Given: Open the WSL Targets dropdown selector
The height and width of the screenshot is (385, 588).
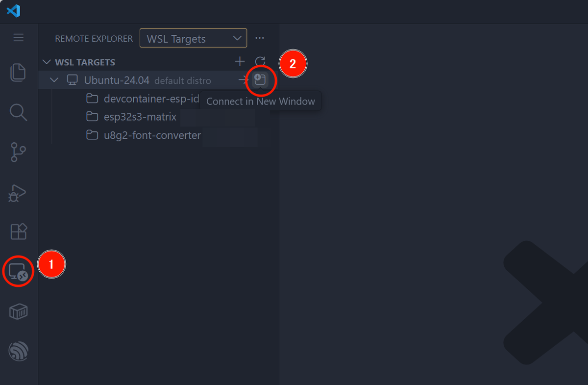Looking at the screenshot, I should click(193, 38).
